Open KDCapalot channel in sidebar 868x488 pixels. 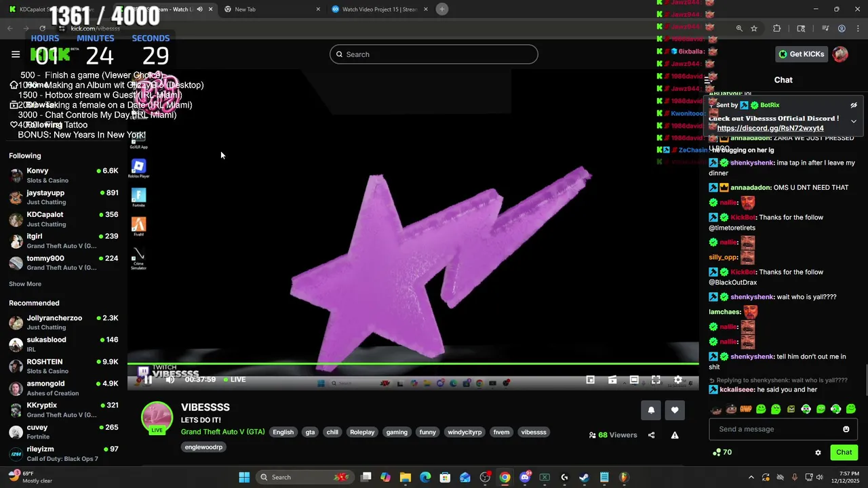64,218
